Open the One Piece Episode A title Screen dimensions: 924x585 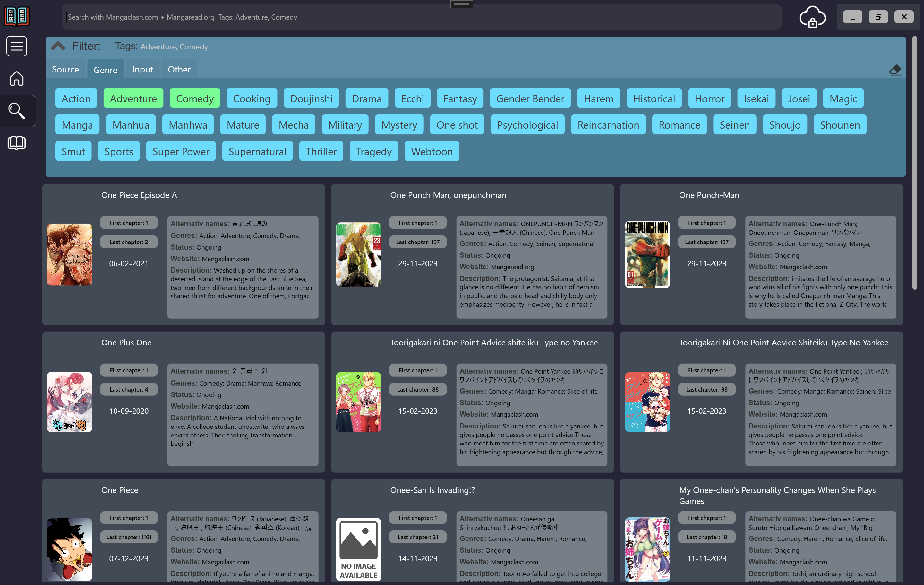[139, 195]
